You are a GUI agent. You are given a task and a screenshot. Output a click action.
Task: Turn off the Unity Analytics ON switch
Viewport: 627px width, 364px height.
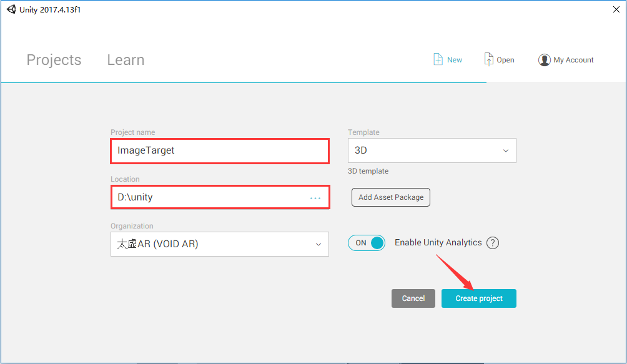367,243
